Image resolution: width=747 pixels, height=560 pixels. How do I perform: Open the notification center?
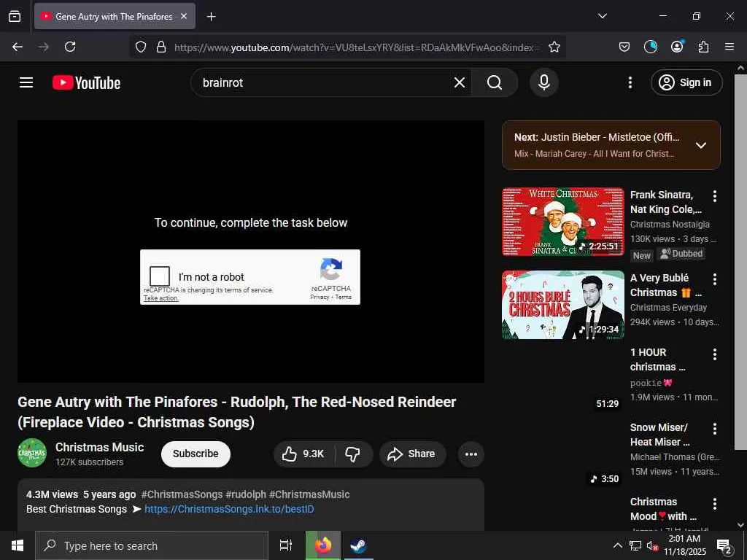724,546
